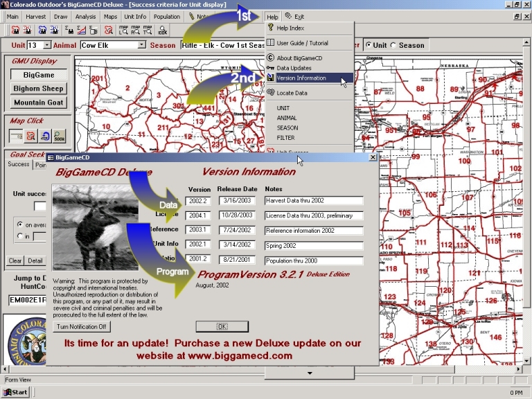Open the Main menu
Screen dimensions: 532x399
[12, 17]
